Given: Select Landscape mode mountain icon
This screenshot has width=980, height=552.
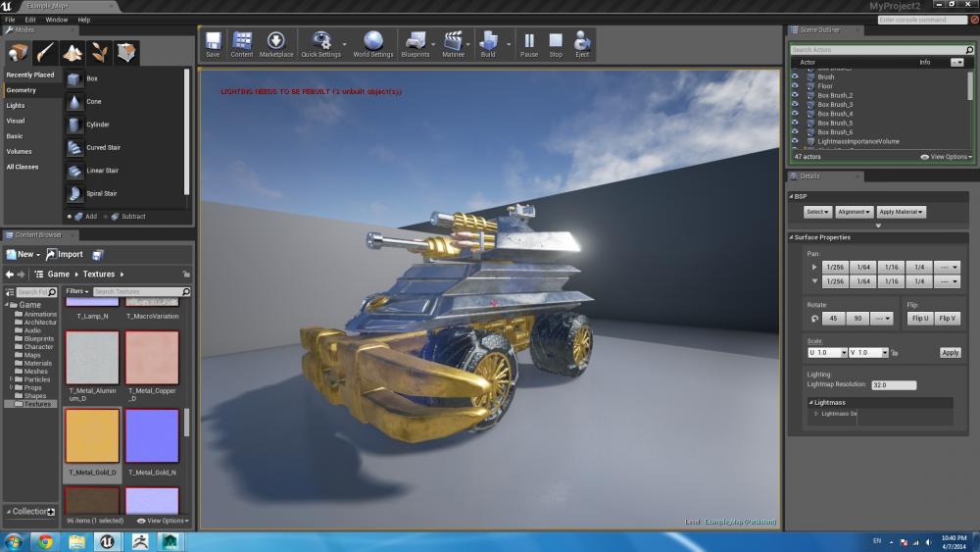Looking at the screenshot, I should point(73,53).
